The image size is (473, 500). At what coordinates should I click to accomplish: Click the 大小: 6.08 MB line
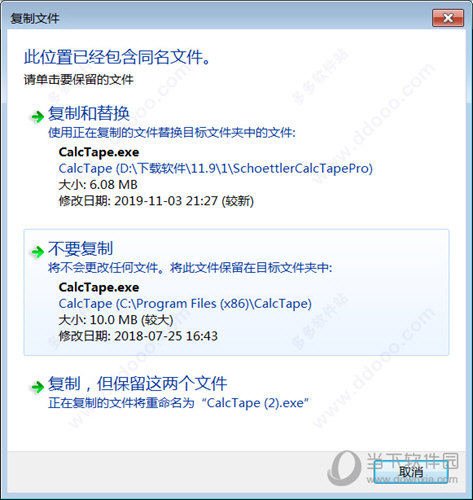coord(98,185)
